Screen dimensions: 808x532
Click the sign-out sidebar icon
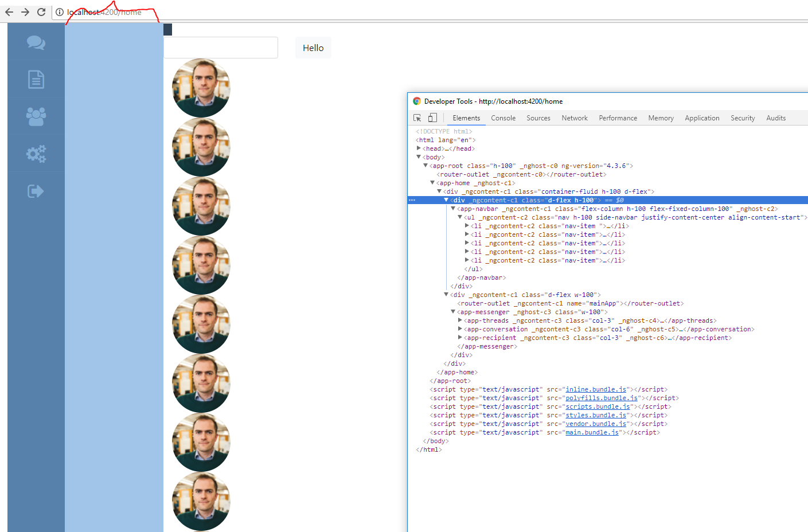pos(36,191)
